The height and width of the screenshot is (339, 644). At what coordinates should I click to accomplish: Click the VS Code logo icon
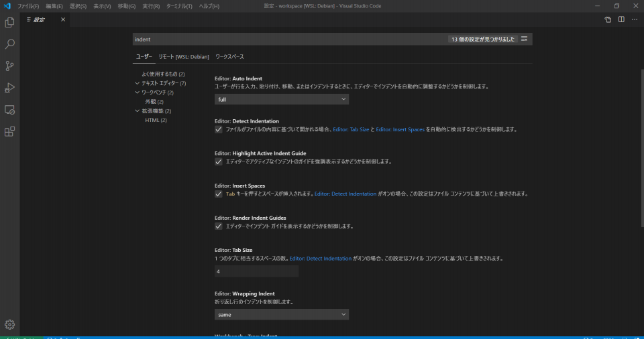tap(7, 6)
